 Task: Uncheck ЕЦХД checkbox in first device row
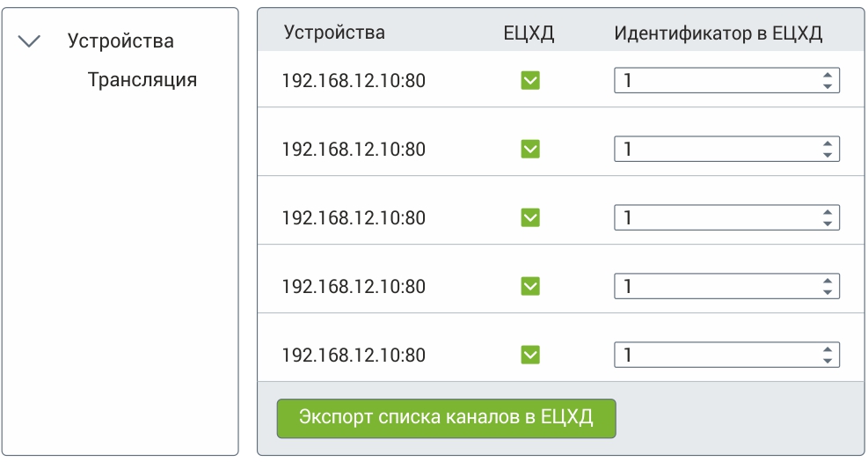(530, 81)
